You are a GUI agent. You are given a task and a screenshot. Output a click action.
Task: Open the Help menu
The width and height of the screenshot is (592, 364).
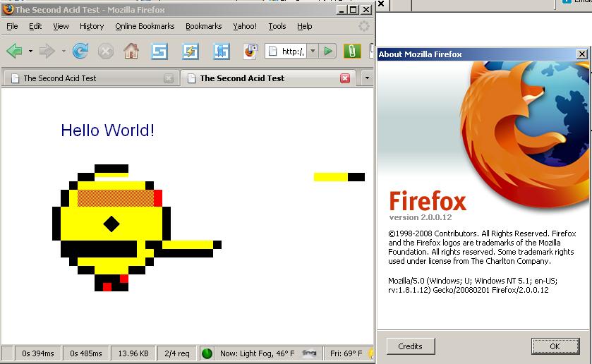click(x=304, y=26)
